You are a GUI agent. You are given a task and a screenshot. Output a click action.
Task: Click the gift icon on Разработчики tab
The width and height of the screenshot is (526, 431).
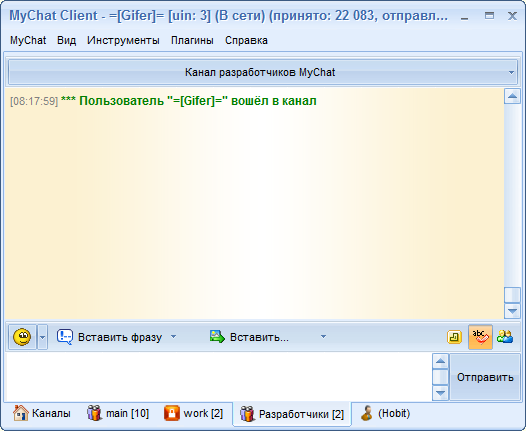(247, 414)
